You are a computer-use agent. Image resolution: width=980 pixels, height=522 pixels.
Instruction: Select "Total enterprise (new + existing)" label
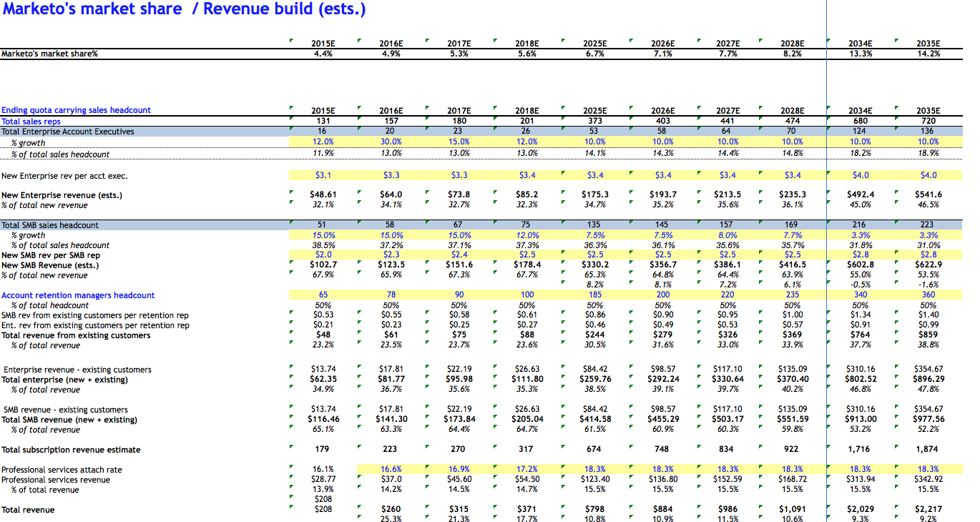coord(64,380)
